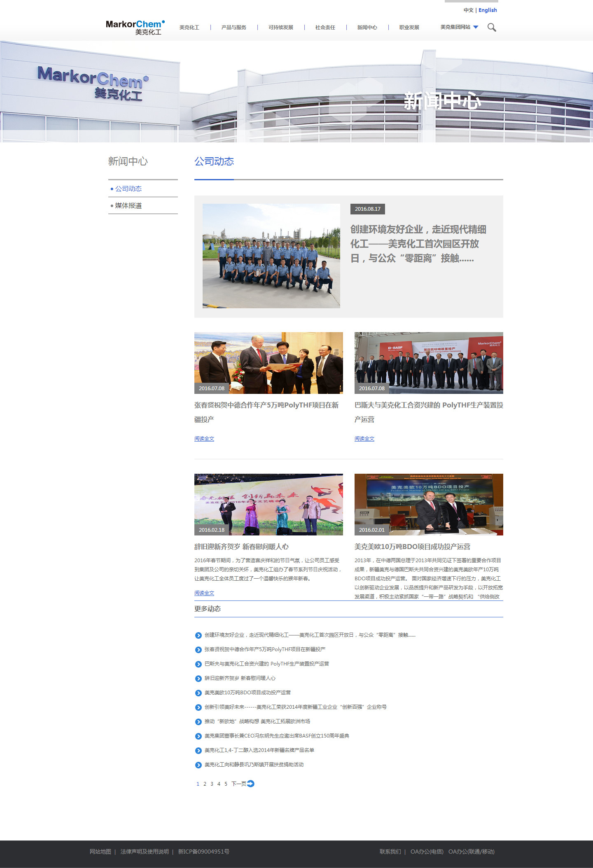Open the BASF PolyTHF ceremony photo thumbnail

429,363
